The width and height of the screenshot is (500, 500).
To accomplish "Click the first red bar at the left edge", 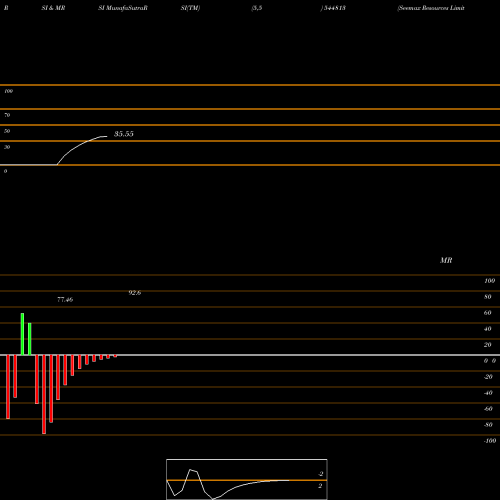I will (8, 387).
